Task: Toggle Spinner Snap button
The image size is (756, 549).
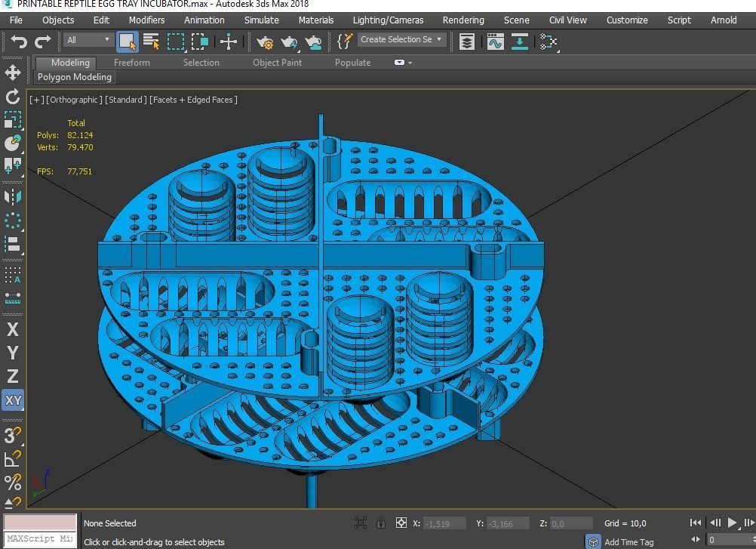Action: point(13,503)
